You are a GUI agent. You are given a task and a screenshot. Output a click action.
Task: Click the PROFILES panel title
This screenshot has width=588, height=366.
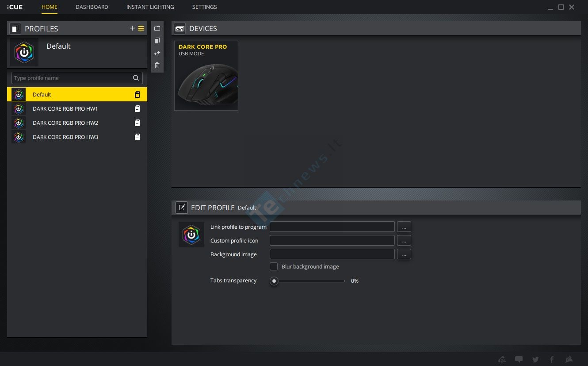(x=42, y=29)
